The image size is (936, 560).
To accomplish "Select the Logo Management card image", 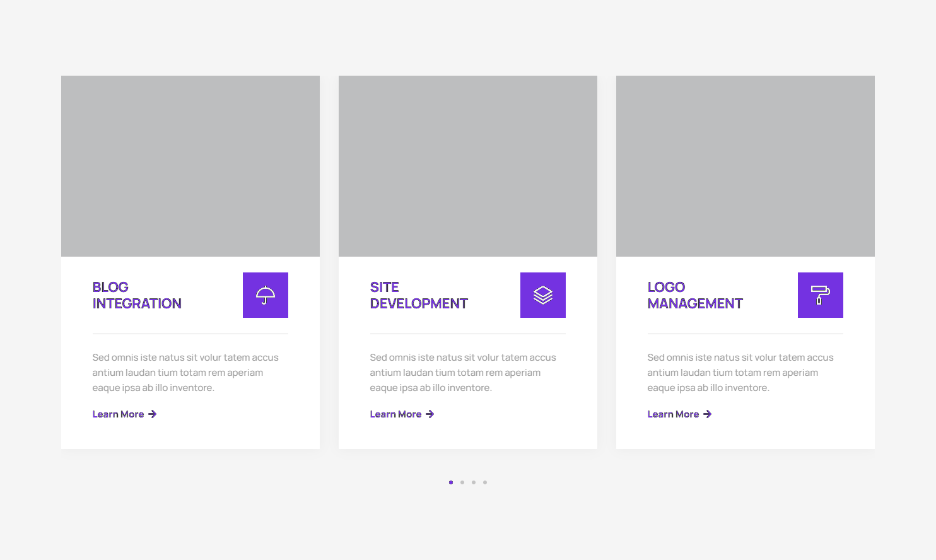I will click(746, 166).
